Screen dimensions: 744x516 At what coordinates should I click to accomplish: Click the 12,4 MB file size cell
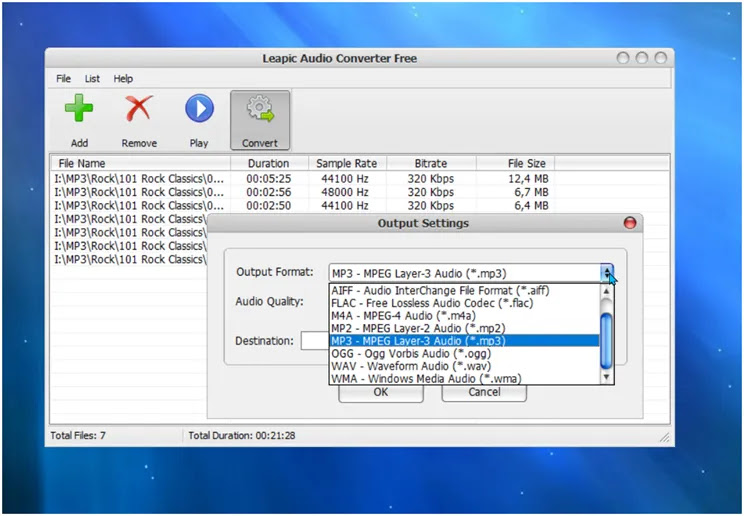pos(528,179)
